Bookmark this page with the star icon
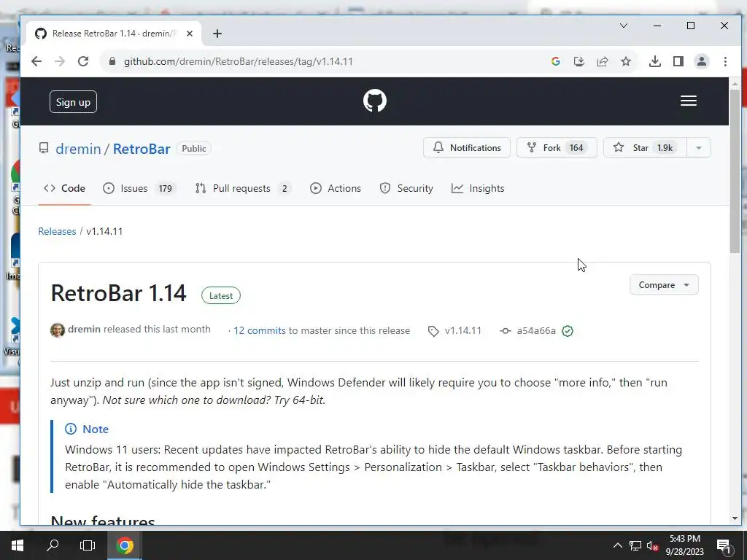The width and height of the screenshot is (747, 560). click(626, 61)
